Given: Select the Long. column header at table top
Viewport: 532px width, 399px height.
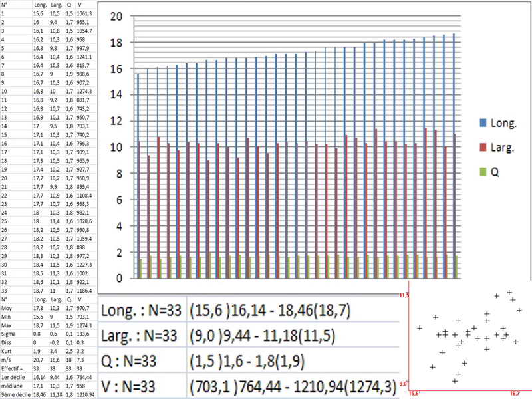Looking at the screenshot, I should click(x=41, y=5).
